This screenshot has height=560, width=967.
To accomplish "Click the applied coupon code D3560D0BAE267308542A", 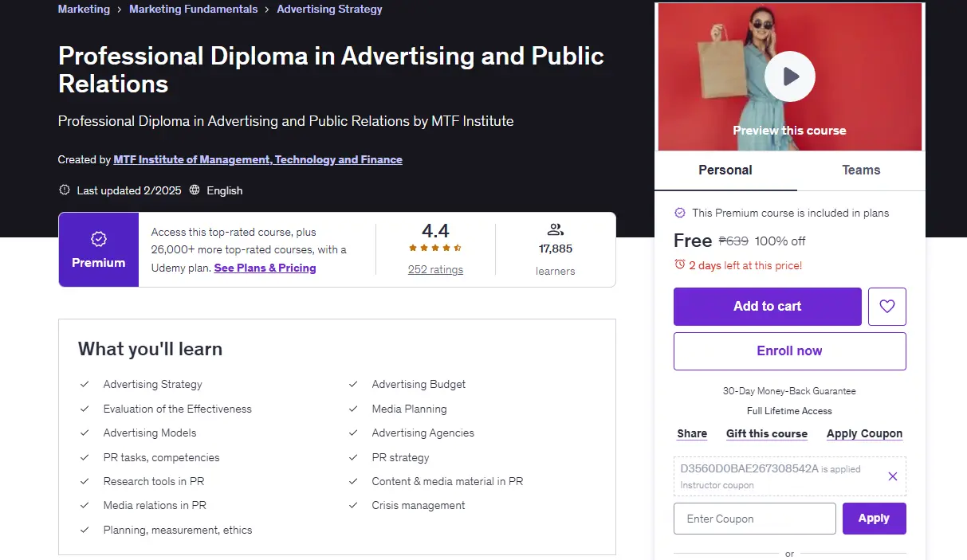I will pos(749,468).
